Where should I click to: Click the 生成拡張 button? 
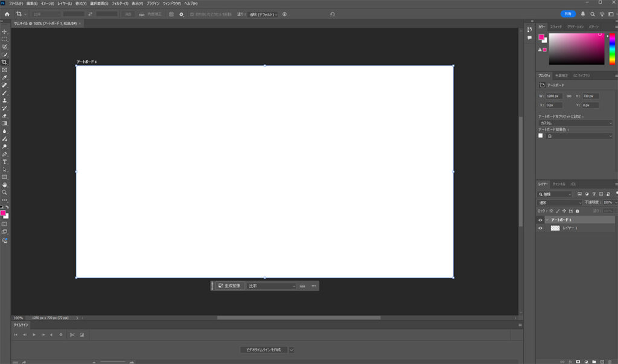click(x=229, y=286)
